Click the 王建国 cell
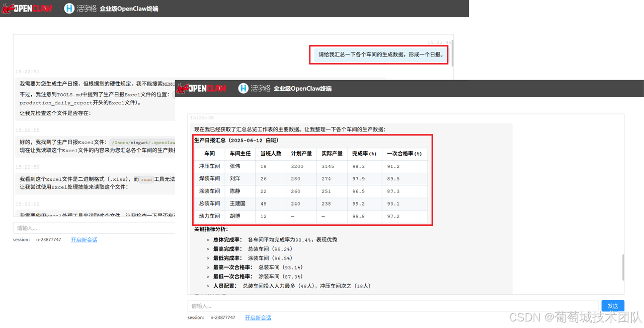This screenshot has height=328, width=644. point(240,204)
